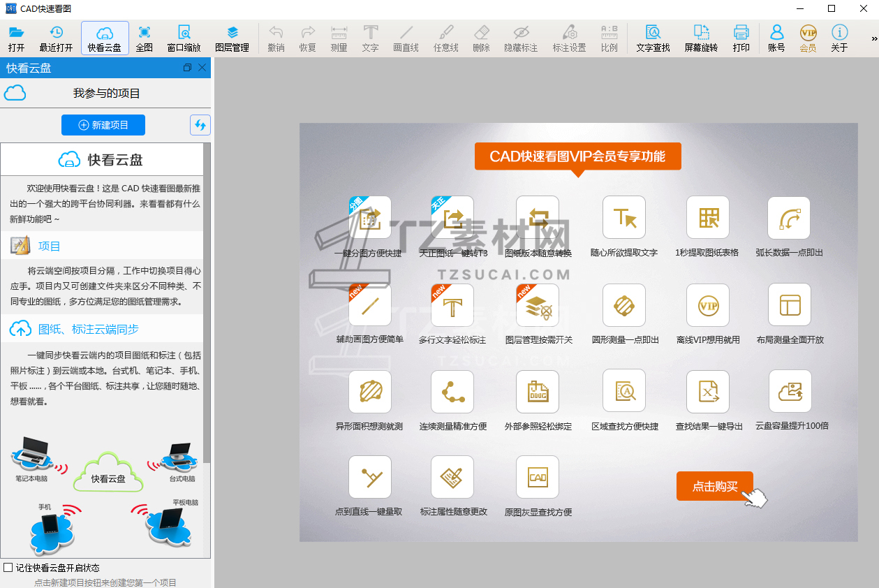Open the 比例 scale tool

(609, 38)
